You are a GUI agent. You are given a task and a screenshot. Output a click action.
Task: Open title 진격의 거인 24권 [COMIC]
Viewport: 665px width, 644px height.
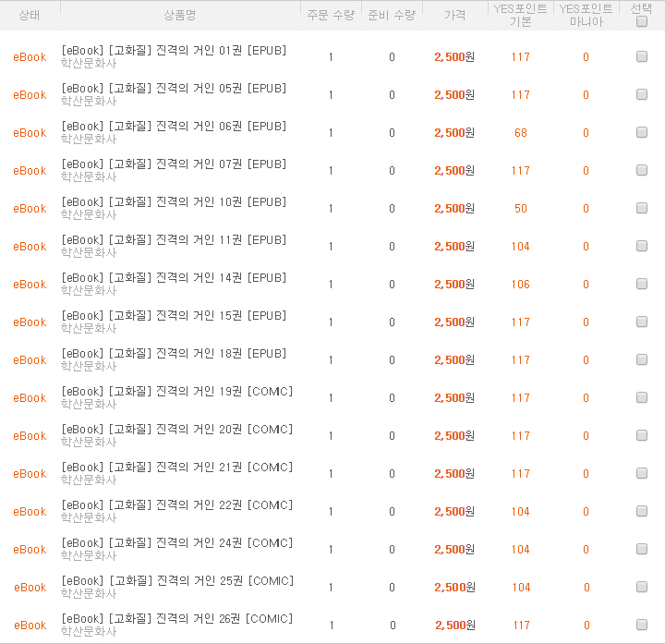point(177,542)
